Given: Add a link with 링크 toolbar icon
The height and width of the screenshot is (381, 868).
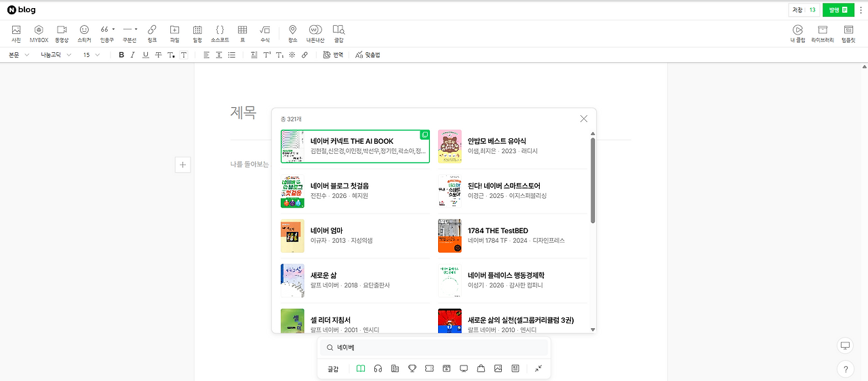Looking at the screenshot, I should click(x=152, y=33).
